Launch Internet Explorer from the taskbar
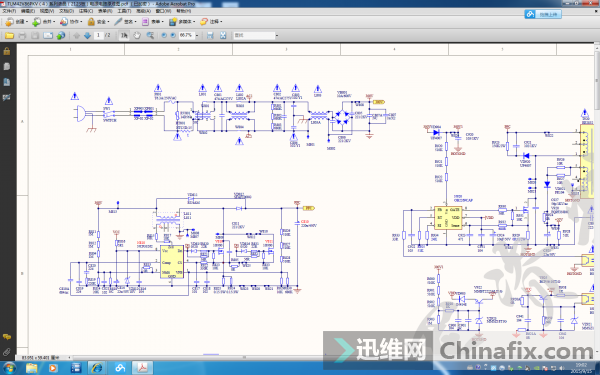Image resolution: width=600 pixels, height=375 pixels. click(97, 368)
